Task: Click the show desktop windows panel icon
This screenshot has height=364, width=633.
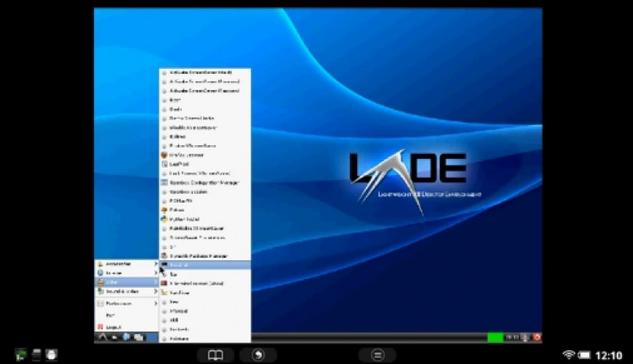Action: (139, 337)
